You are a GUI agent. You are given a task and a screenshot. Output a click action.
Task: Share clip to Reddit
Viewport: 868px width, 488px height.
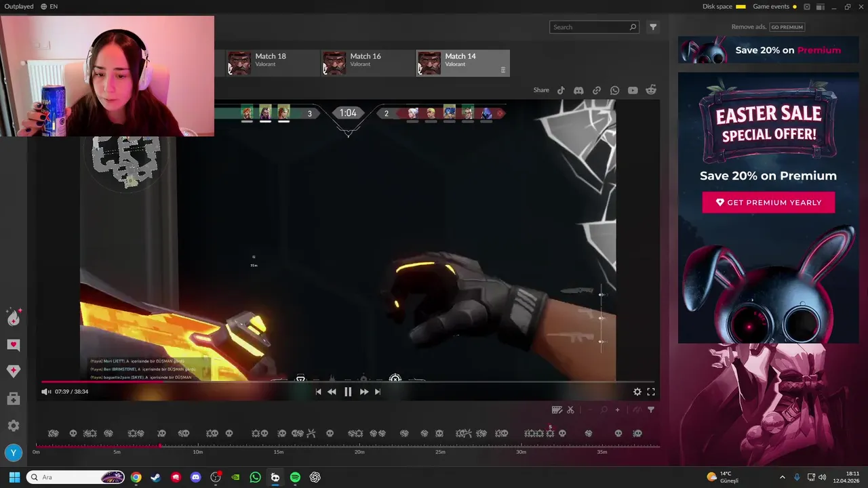coord(651,90)
